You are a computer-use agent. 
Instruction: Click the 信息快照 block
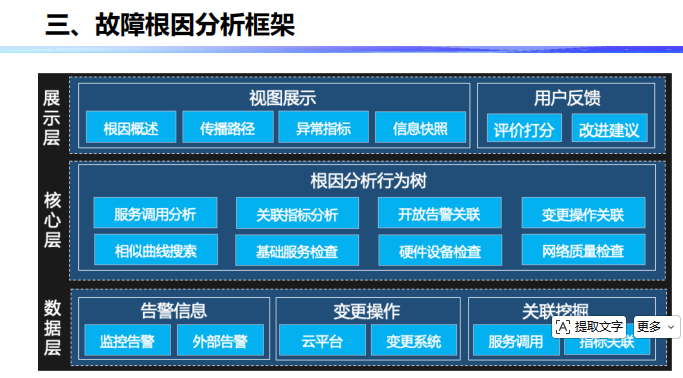pyautogui.click(x=420, y=127)
